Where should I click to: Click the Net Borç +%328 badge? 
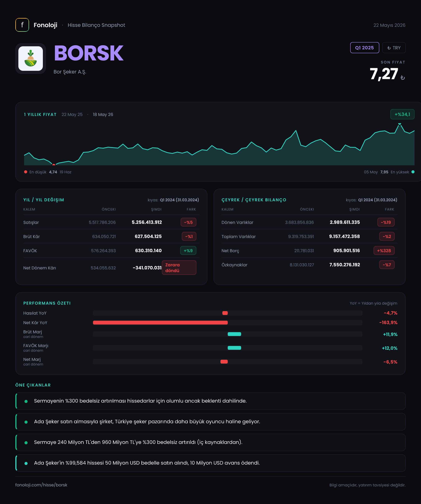click(384, 250)
